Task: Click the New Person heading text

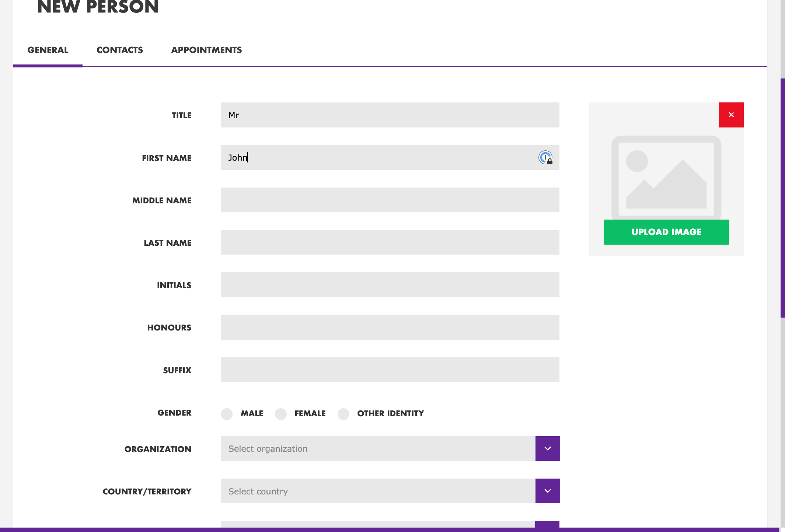Action: tap(98, 7)
